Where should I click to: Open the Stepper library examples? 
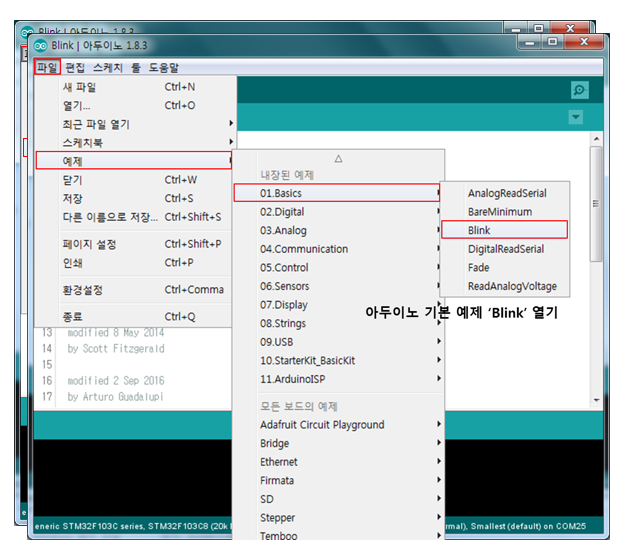pos(338,518)
